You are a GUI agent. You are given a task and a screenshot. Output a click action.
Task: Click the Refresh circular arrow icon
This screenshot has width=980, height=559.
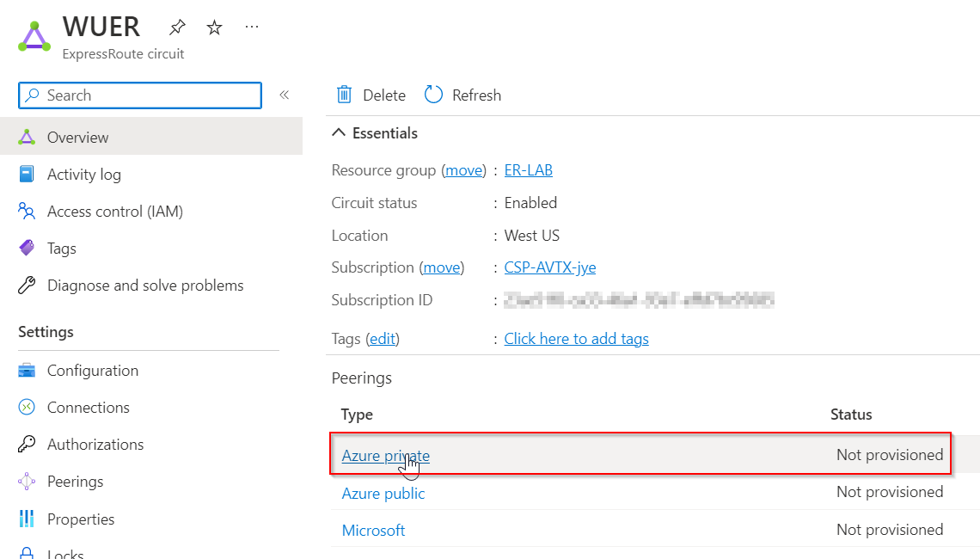point(433,95)
